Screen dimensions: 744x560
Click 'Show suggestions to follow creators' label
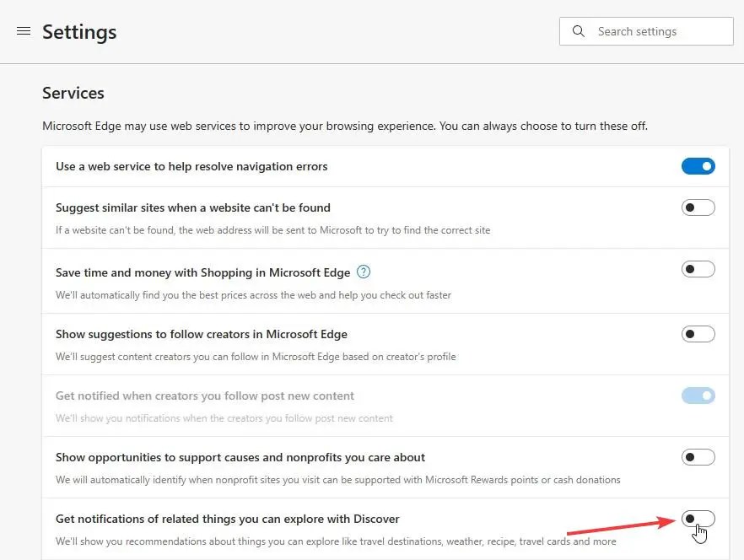pyautogui.click(x=201, y=334)
